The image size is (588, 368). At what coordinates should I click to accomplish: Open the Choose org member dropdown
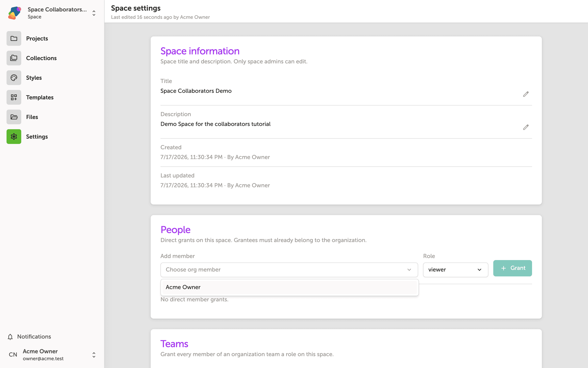tap(289, 270)
